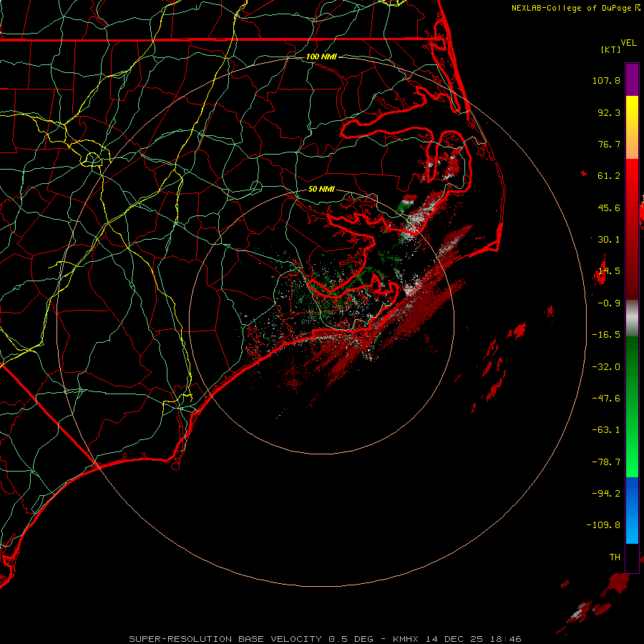Click the -47.6 velocity scale value
Viewport: 644px width, 644px height.
click(x=606, y=399)
